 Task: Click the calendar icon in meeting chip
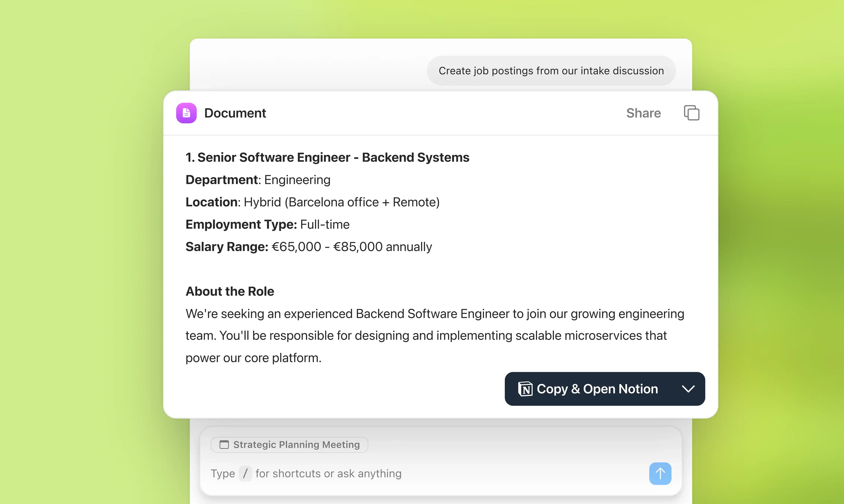[224, 445]
